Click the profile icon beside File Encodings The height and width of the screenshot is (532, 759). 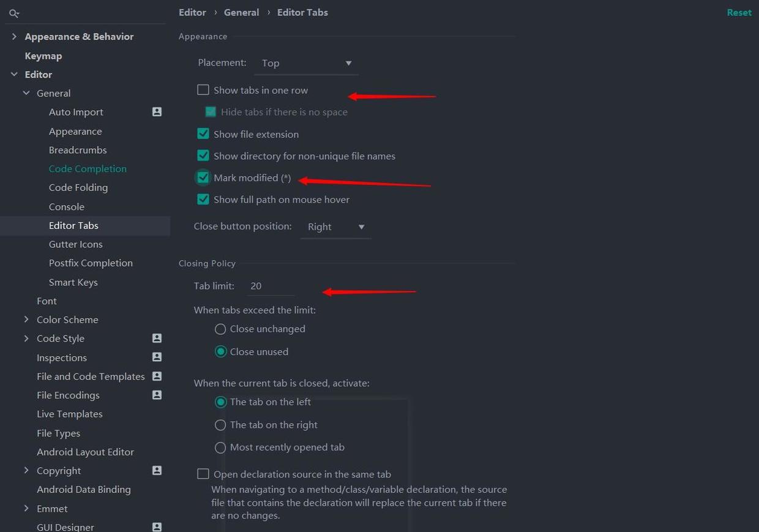pyautogui.click(x=157, y=395)
